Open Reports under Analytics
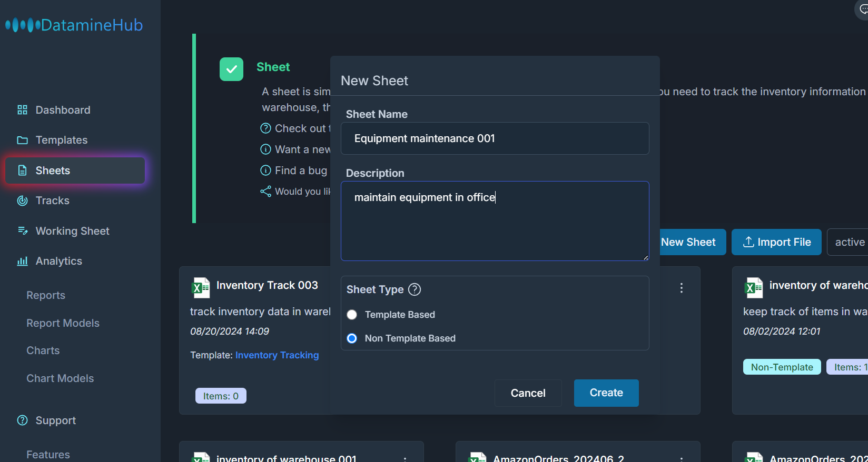This screenshot has width=868, height=462. tap(46, 295)
